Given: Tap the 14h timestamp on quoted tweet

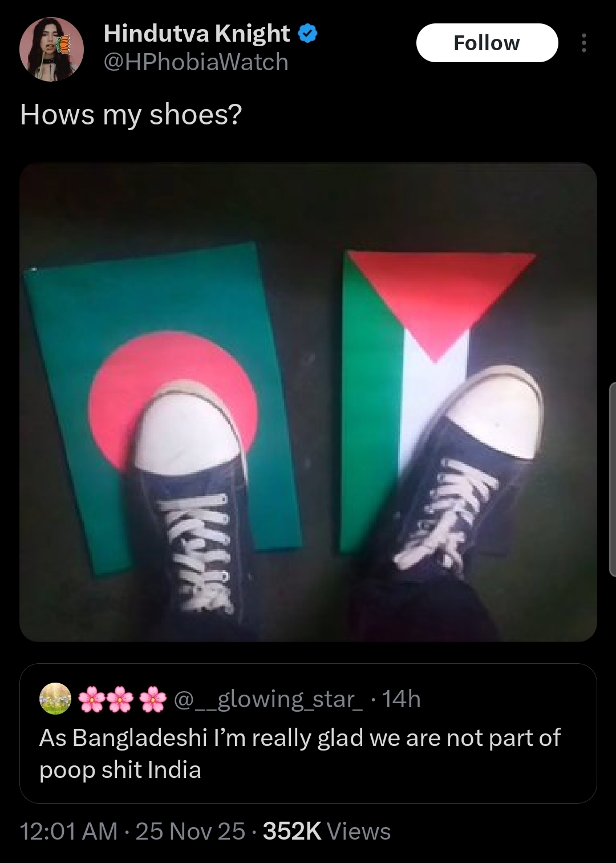Looking at the screenshot, I should click(x=401, y=699).
